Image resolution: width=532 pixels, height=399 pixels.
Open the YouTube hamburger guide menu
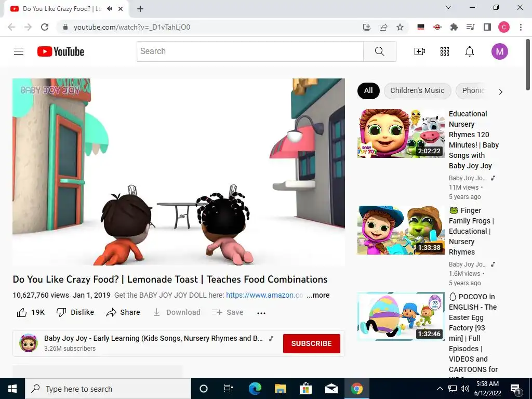(x=19, y=51)
